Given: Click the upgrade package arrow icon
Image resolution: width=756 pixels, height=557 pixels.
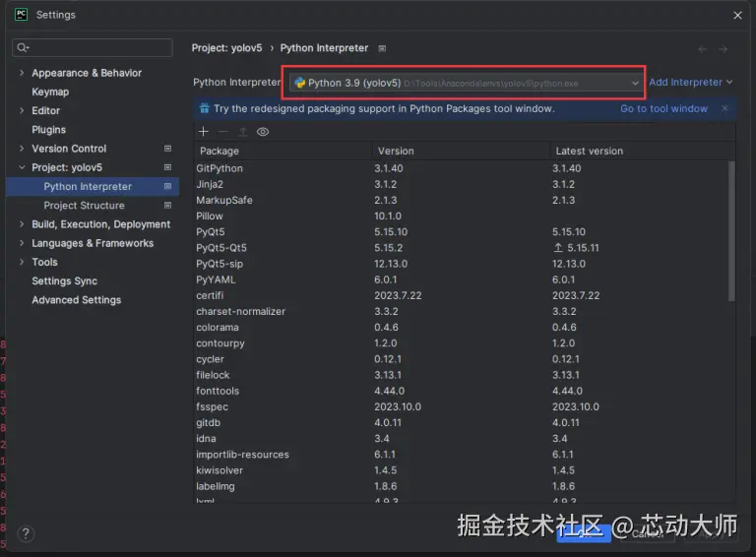Looking at the screenshot, I should 243,132.
